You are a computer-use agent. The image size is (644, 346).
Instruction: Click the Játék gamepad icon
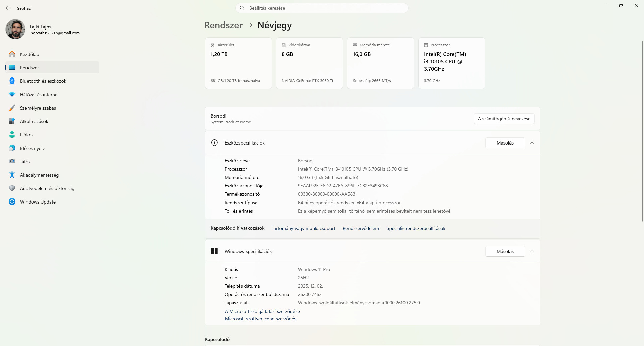[x=12, y=162]
